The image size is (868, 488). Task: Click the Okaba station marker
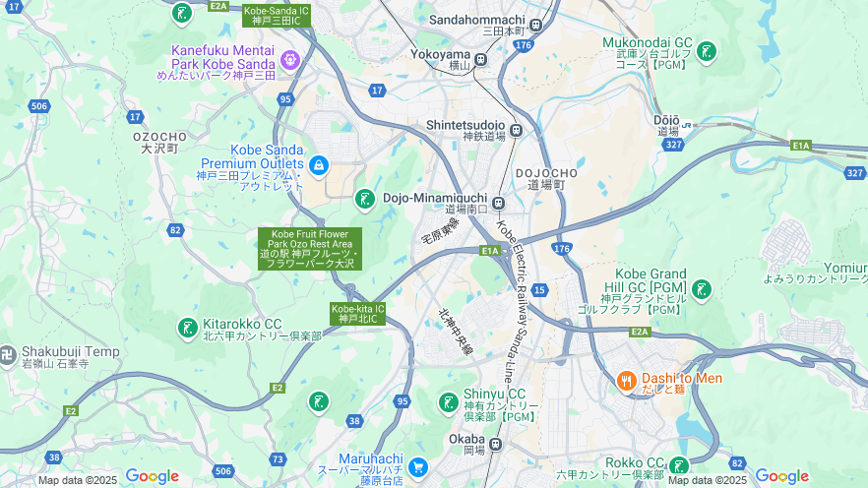(495, 444)
